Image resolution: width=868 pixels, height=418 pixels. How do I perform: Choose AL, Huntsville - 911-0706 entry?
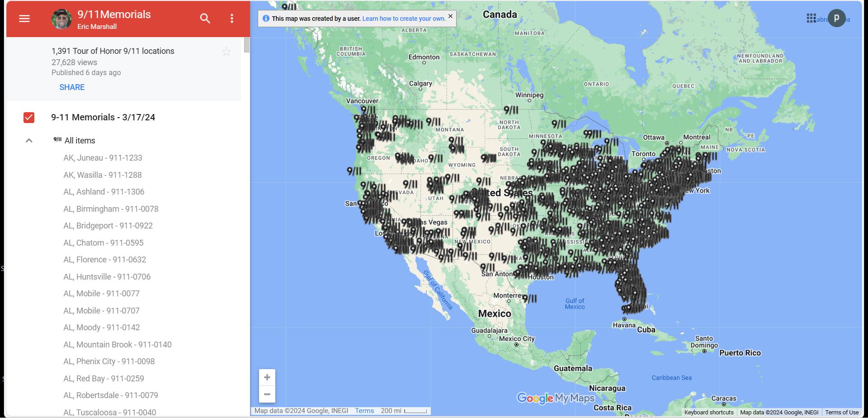coord(107,277)
